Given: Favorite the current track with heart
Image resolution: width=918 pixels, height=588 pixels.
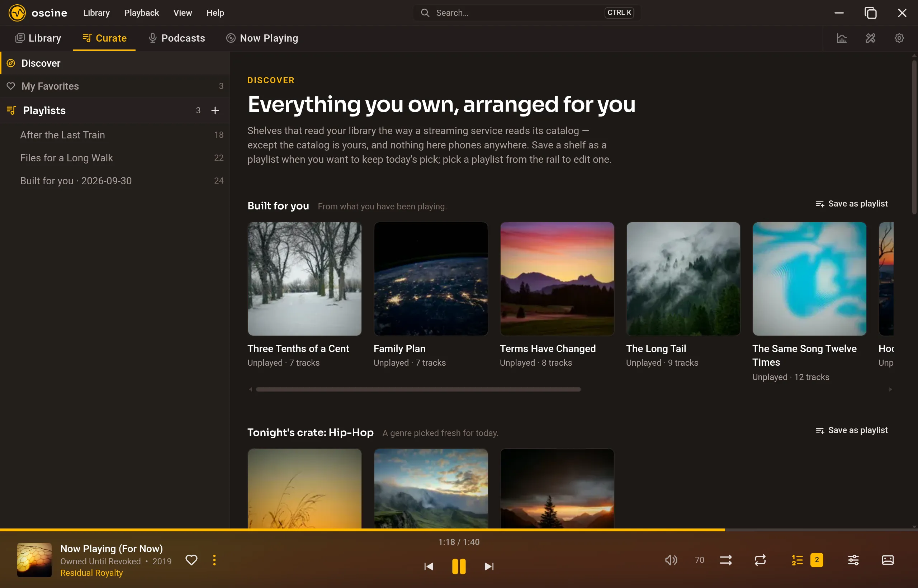Looking at the screenshot, I should 191,560.
